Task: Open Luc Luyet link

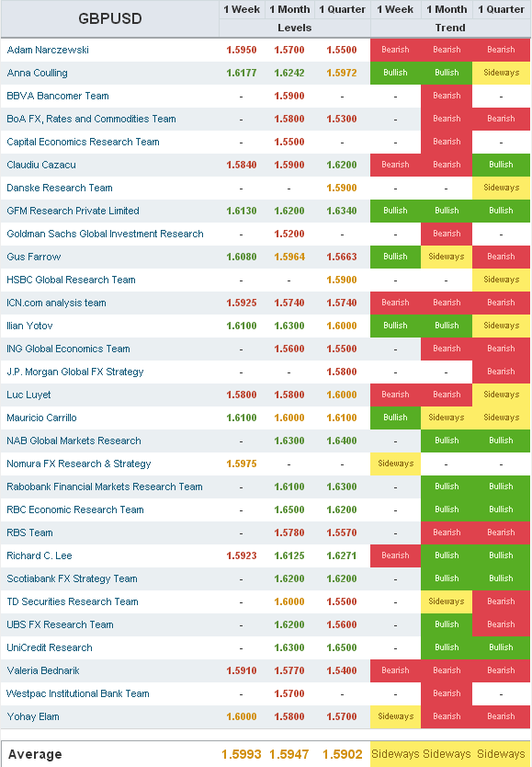Action: [28, 395]
